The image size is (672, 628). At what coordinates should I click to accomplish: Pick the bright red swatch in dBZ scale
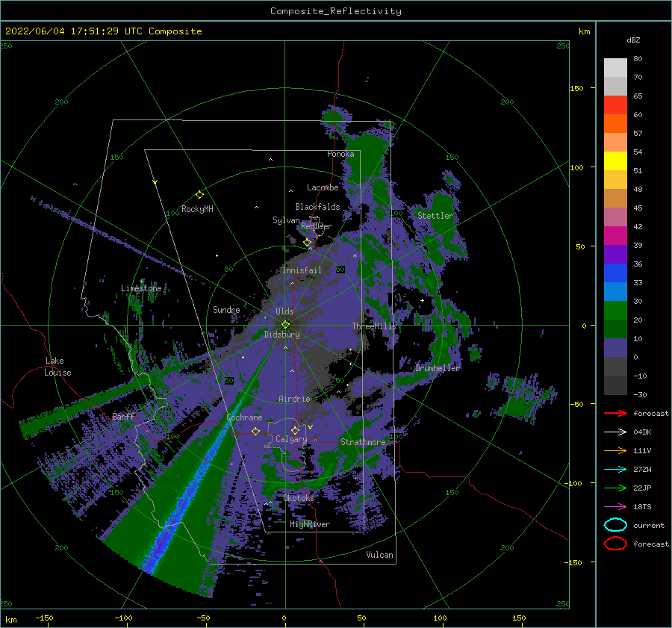[x=615, y=105]
